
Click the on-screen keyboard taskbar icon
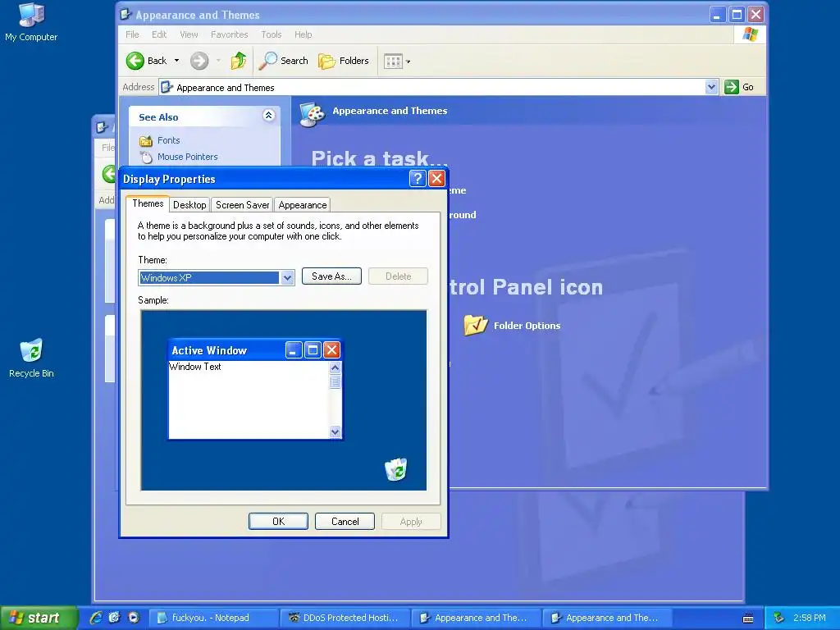click(748, 619)
